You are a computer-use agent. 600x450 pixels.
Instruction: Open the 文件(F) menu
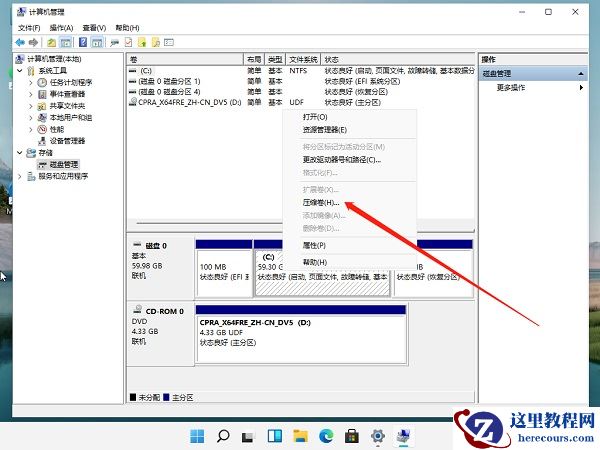[x=29, y=28]
